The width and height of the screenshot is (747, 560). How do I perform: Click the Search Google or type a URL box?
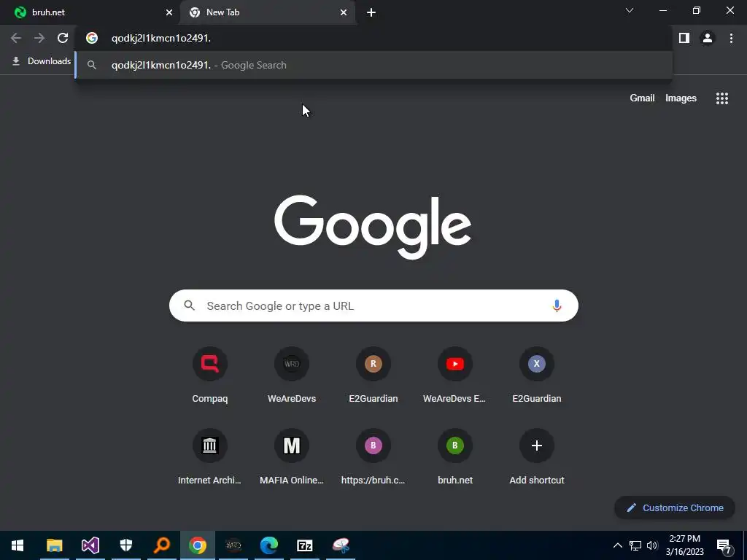pyautogui.click(x=373, y=306)
